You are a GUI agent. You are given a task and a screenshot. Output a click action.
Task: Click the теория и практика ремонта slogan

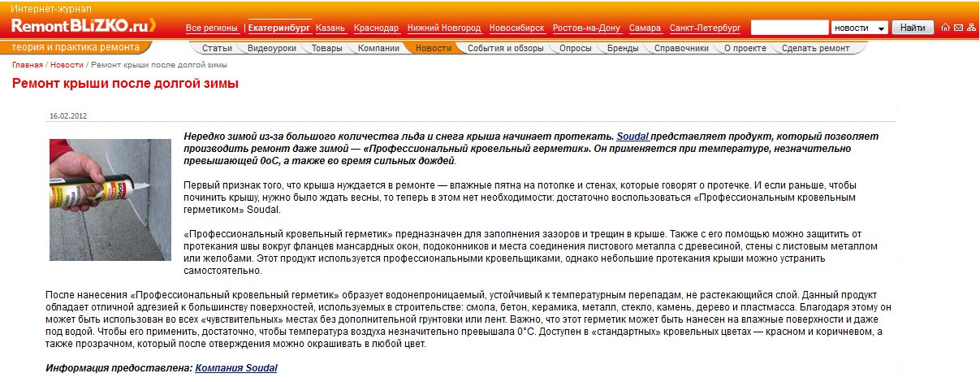click(x=75, y=47)
